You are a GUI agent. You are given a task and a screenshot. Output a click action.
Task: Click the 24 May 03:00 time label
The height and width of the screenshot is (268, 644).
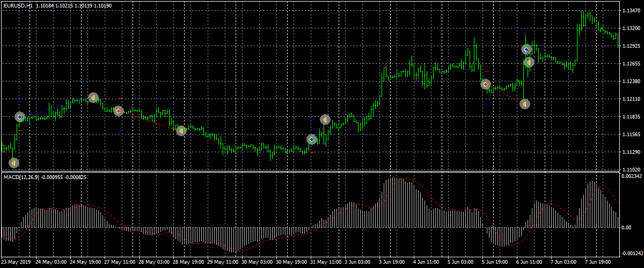pos(50,263)
